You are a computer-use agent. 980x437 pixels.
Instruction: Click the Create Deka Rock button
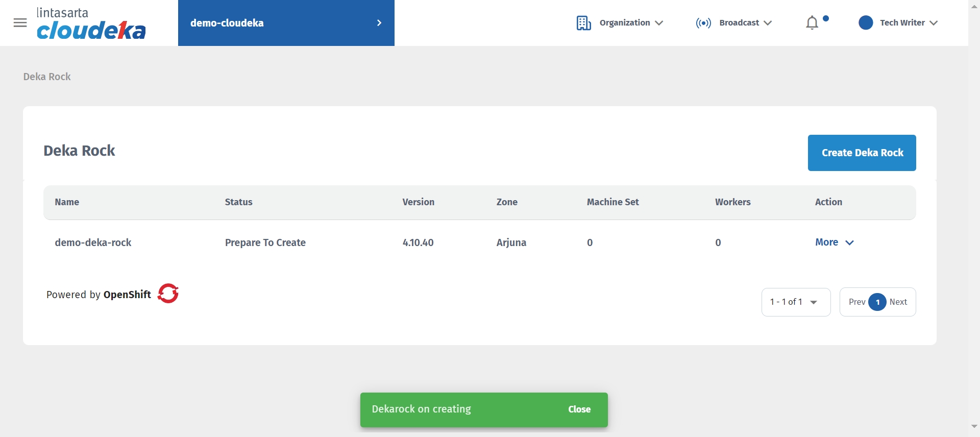click(x=862, y=153)
